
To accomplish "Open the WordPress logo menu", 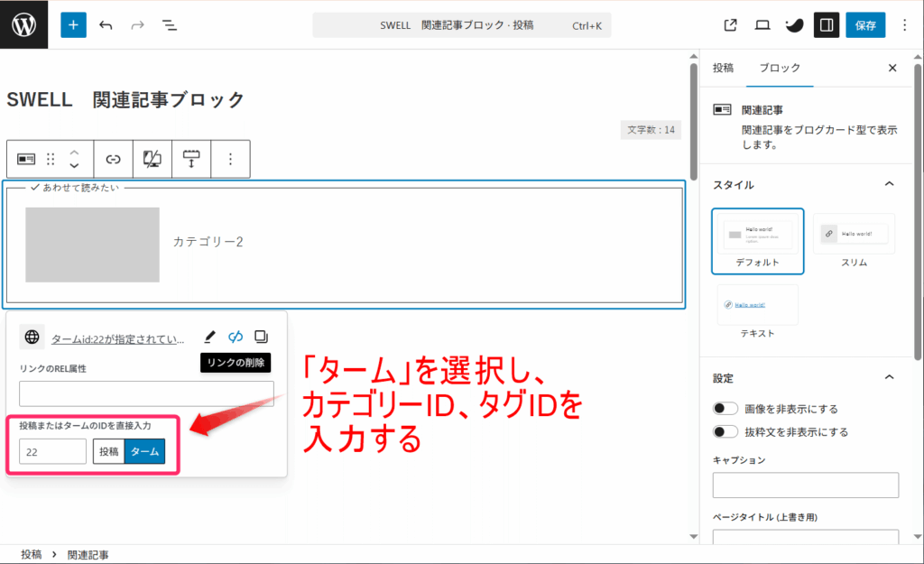I will click(x=23, y=24).
